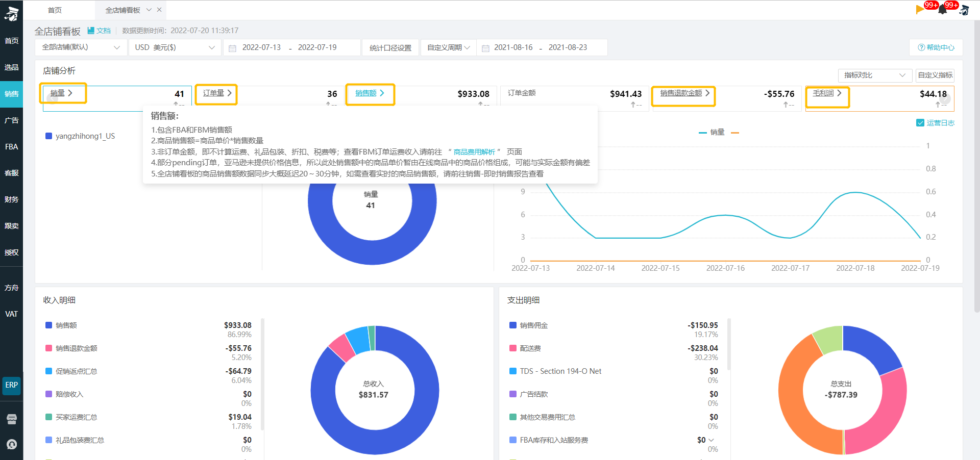Viewport: 980px width, 460px height.
Task: Click the arrow next to 销售退款金额
Action: pyautogui.click(x=707, y=93)
